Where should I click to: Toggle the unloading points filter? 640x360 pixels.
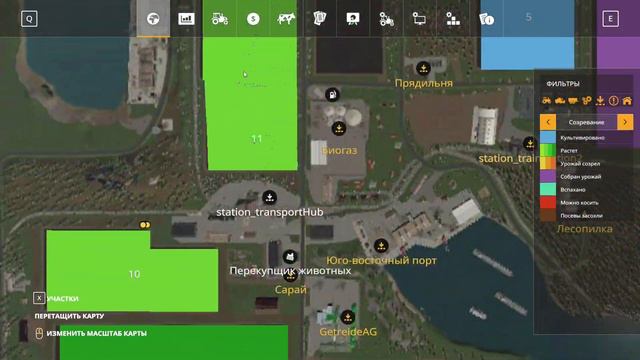pyautogui.click(x=600, y=100)
